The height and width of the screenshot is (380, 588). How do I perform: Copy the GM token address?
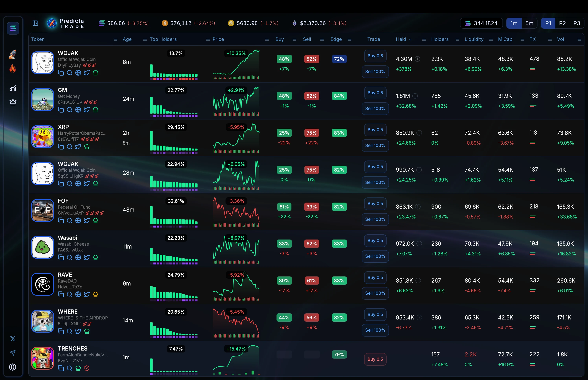[61, 110]
